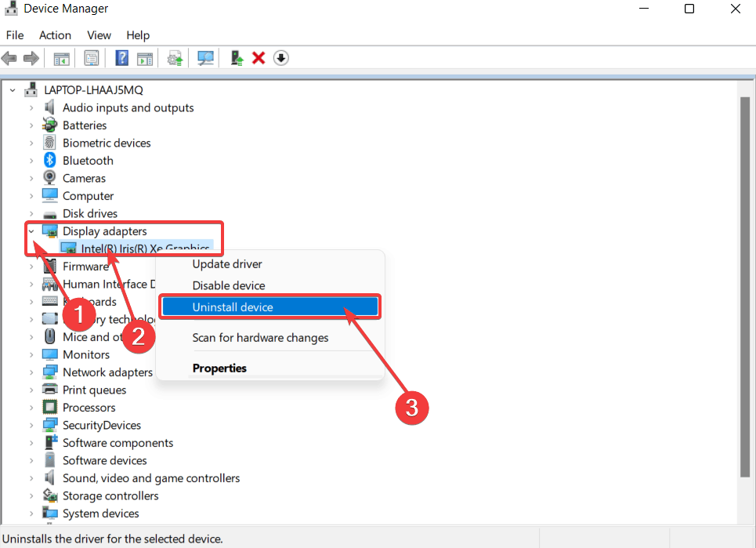Image resolution: width=756 pixels, height=548 pixels.
Task: Toggle the console tree pane toolbar icon
Action: (61, 58)
